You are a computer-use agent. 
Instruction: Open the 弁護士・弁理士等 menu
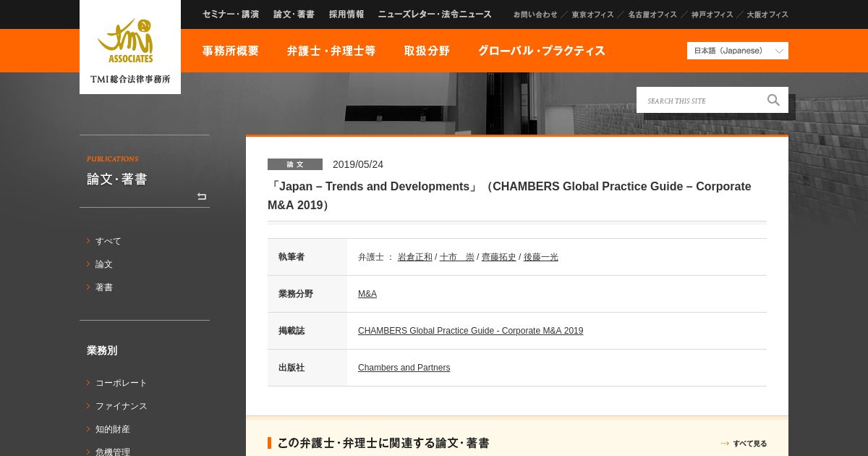[331, 51]
